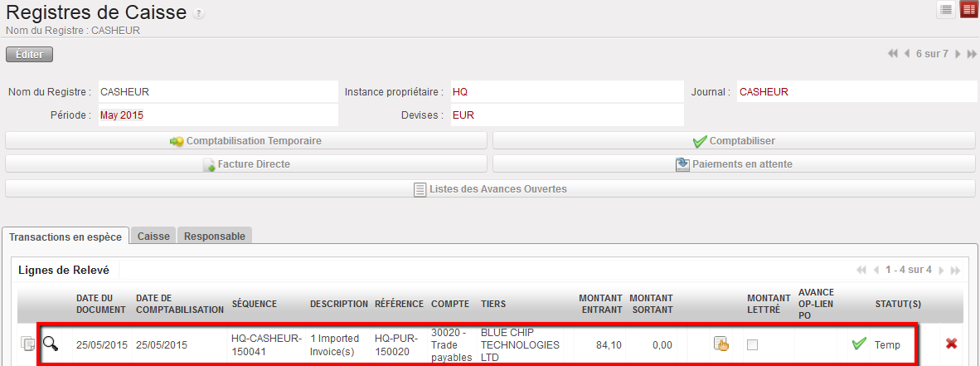Sort by Compte column header

(450, 304)
